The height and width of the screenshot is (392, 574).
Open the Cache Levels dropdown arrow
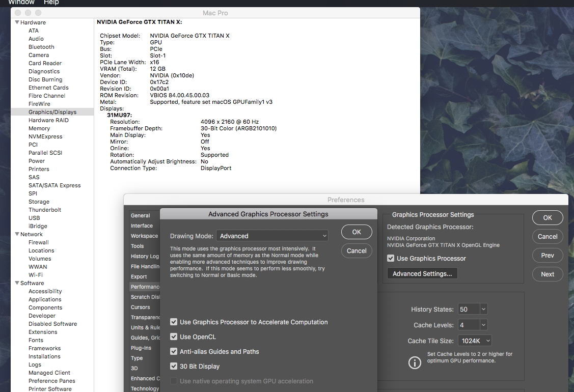tap(483, 325)
